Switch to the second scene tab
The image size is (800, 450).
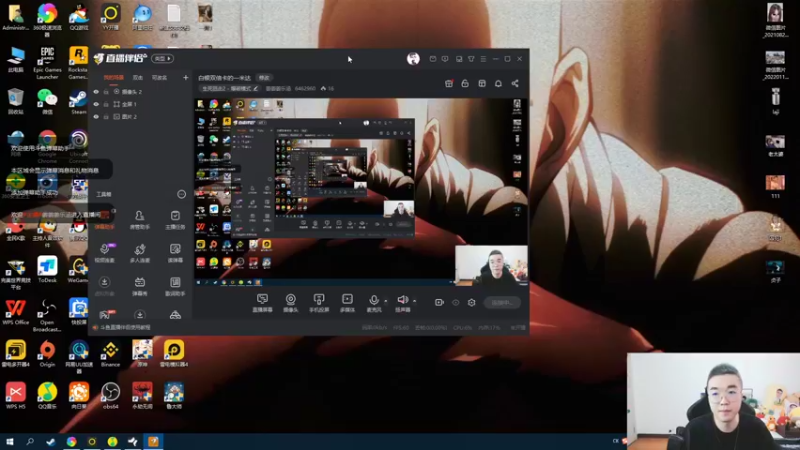pyautogui.click(x=138, y=78)
